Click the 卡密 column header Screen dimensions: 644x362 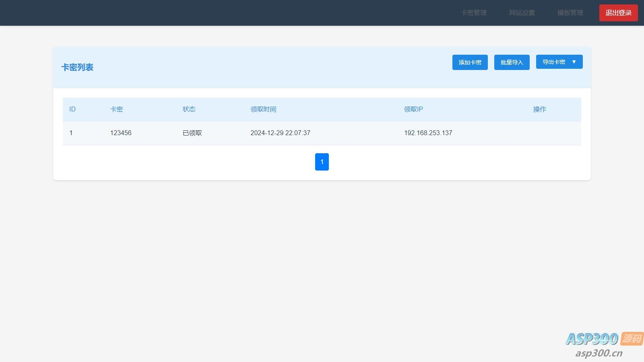click(116, 109)
